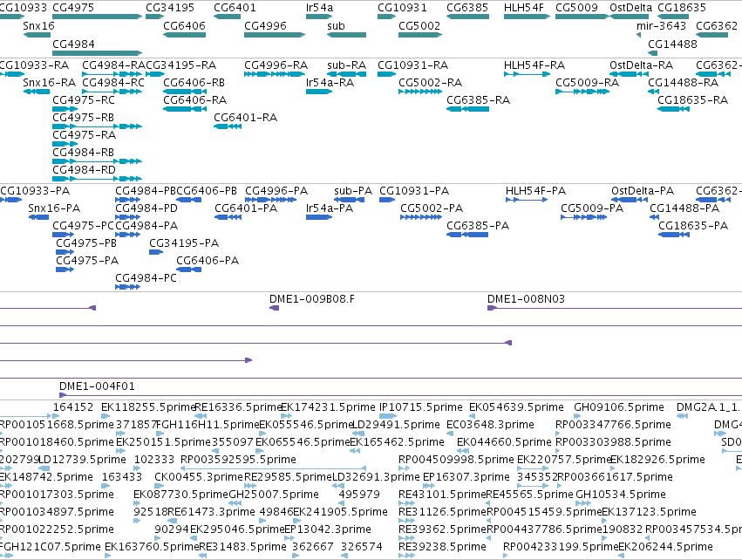The image size is (742, 560).
Task: Click the OstDelta gene label
Action: (630, 8)
